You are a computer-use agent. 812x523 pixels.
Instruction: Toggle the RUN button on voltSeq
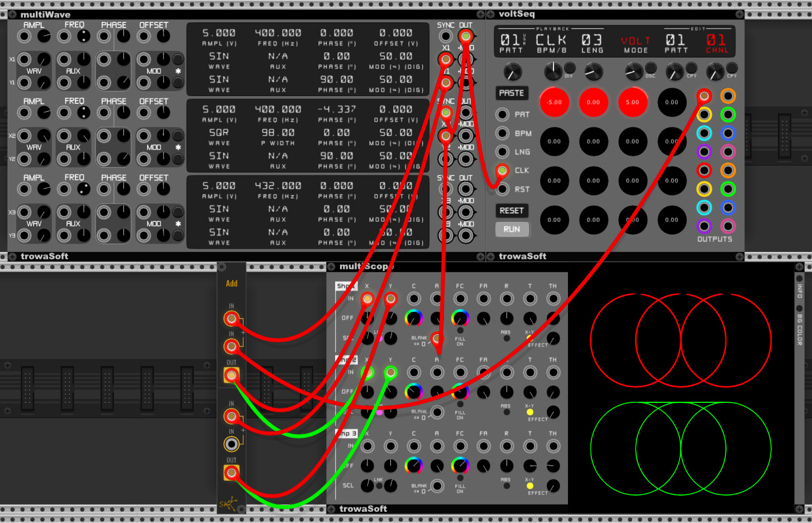pyautogui.click(x=512, y=229)
